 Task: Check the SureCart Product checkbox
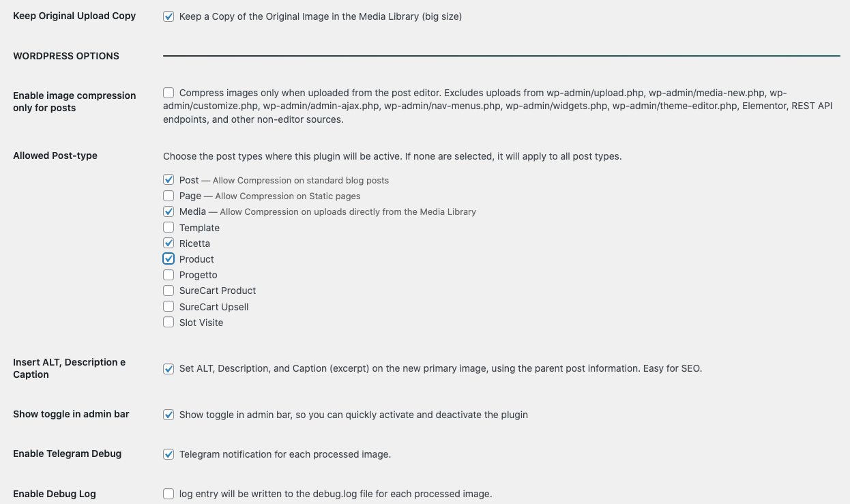click(168, 291)
